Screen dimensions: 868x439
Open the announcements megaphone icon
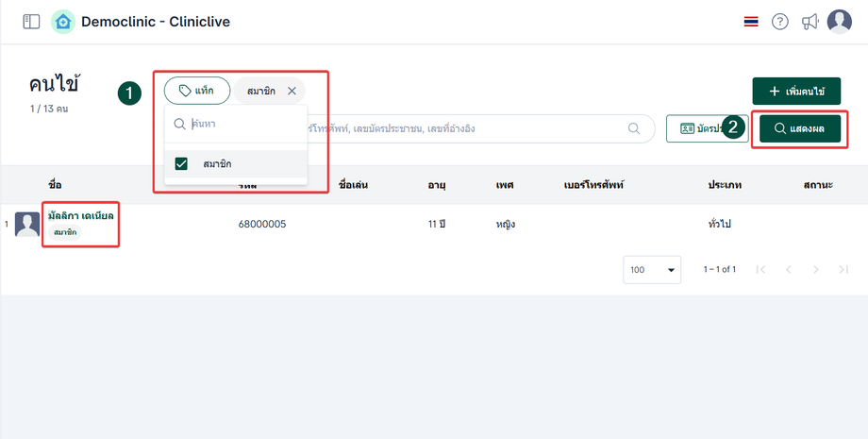tap(810, 22)
